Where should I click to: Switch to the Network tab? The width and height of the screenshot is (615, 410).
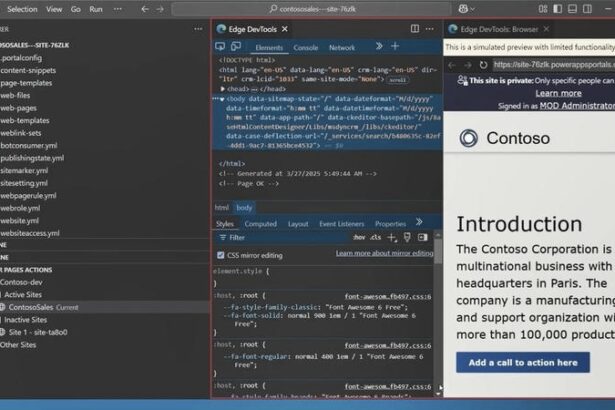click(x=342, y=48)
